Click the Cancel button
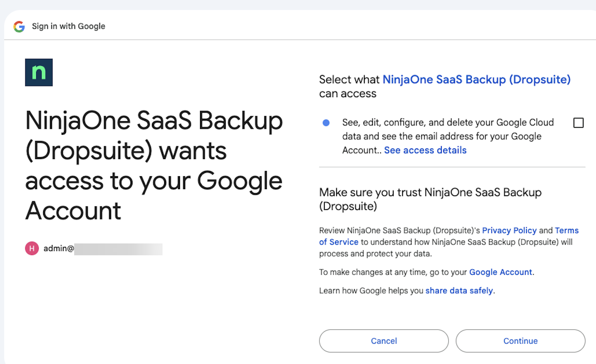This screenshot has height=364, width=596. (384, 341)
